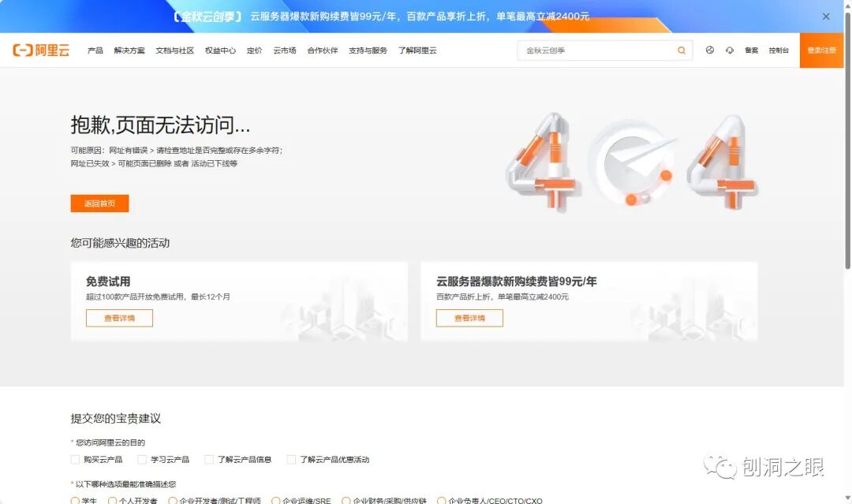
Task: Open the globe region icon
Action: pyautogui.click(x=710, y=50)
